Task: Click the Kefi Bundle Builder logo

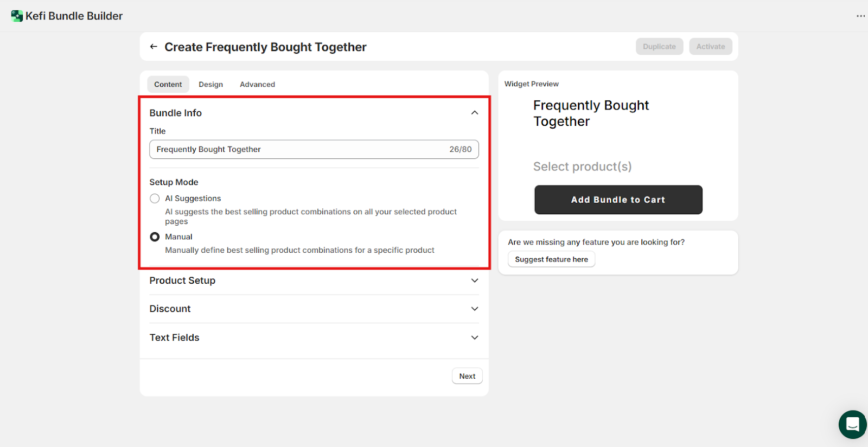Action: coord(17,16)
